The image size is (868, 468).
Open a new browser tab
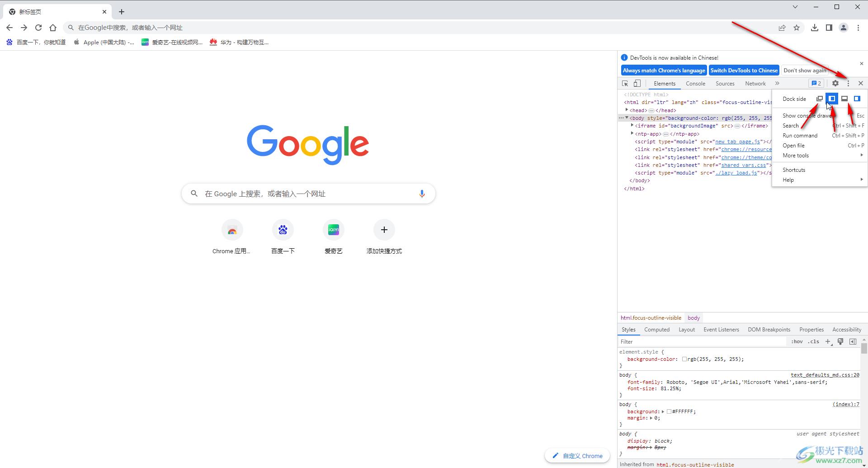coord(122,12)
